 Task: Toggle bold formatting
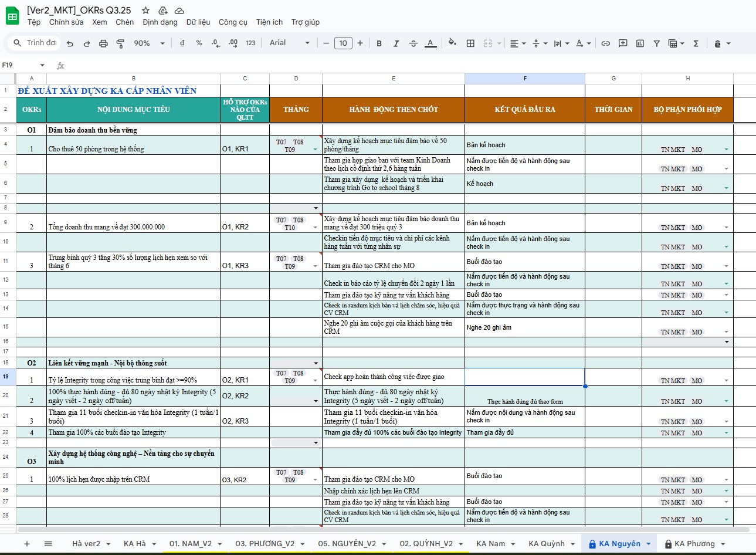pos(379,43)
